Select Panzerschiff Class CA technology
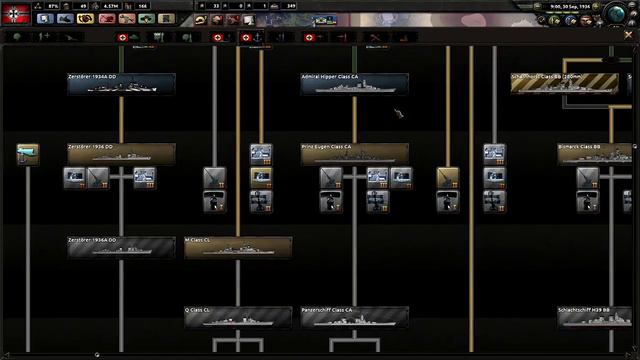This screenshot has width=640, height=360. point(354,317)
